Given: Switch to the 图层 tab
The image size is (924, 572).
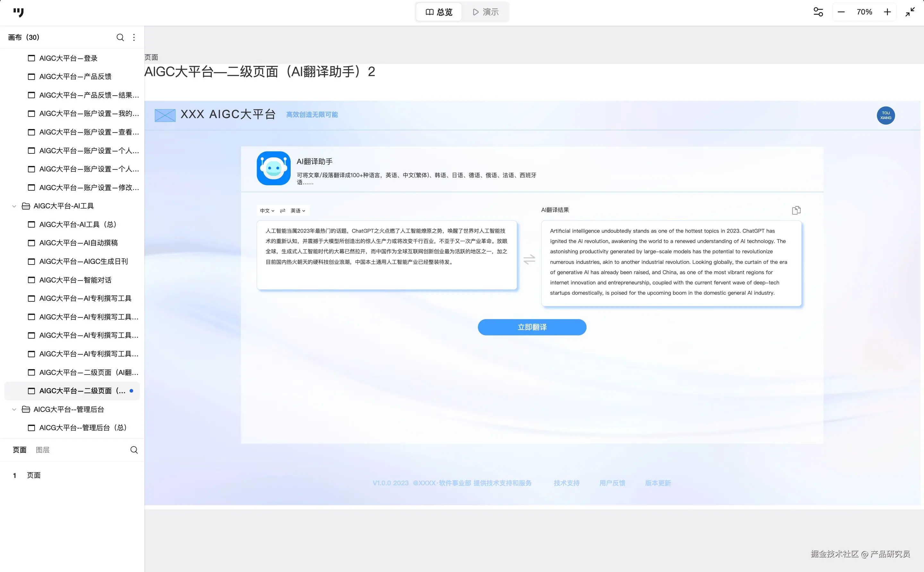Looking at the screenshot, I should pyautogui.click(x=42, y=450).
